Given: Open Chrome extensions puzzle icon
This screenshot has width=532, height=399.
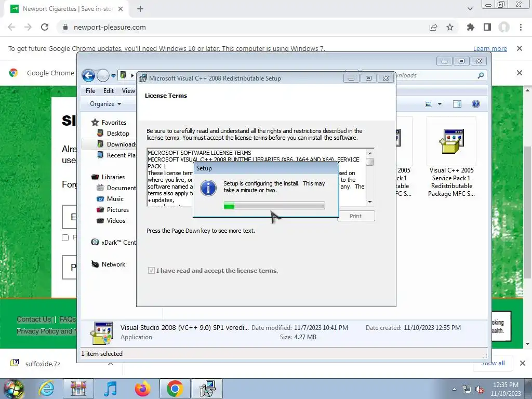Looking at the screenshot, I should point(470,27).
